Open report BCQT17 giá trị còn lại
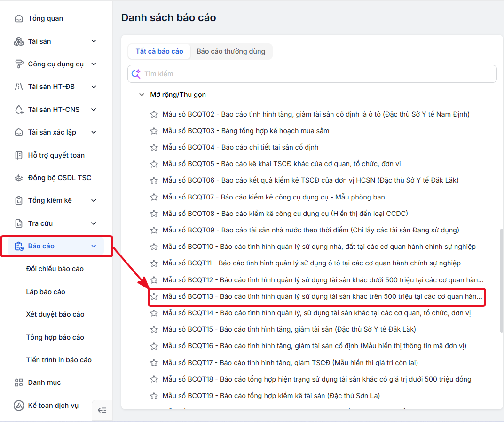Image resolution: width=504 pixels, height=422 pixels. pos(290,363)
